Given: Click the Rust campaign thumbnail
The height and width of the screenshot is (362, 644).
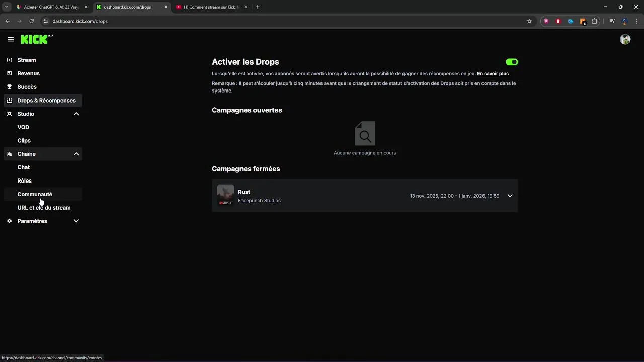Looking at the screenshot, I should point(225,195).
